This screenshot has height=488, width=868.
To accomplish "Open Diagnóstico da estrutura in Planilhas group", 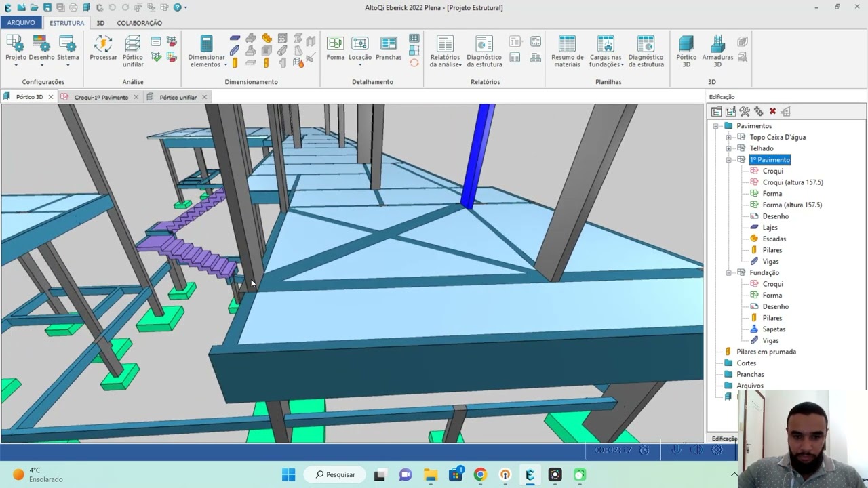I will click(x=646, y=52).
